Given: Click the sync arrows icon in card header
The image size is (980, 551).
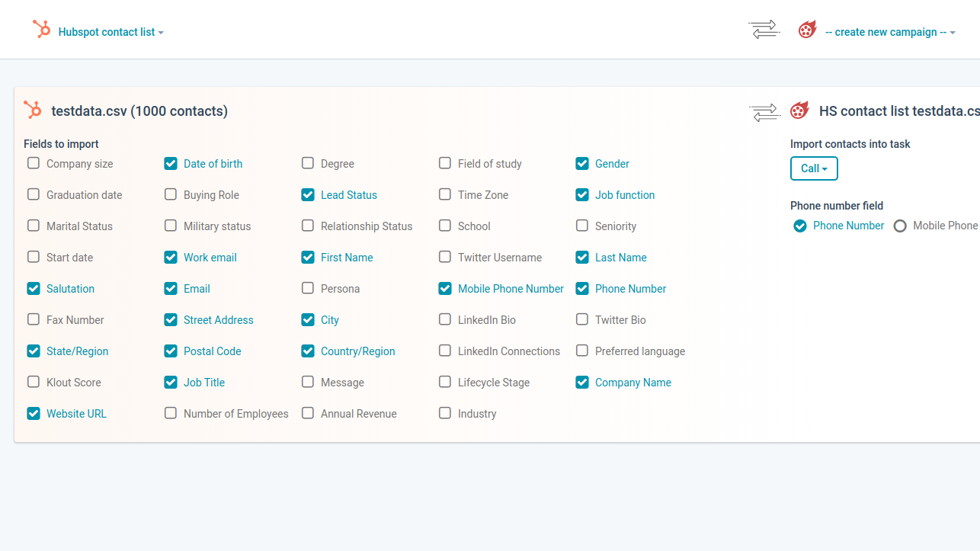Looking at the screenshot, I should [764, 112].
